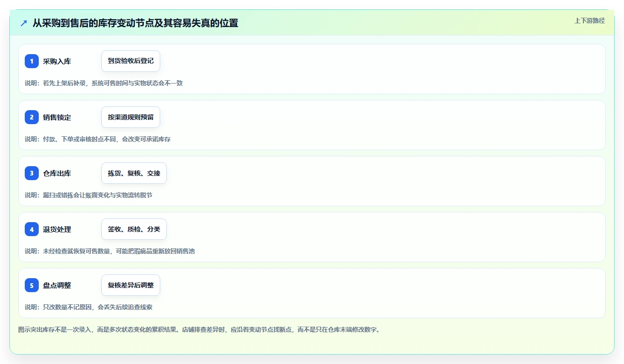Viewport: 624px width, 364px height.
Task: Click the 按渠道规则预留 chip
Action: pyautogui.click(x=131, y=117)
